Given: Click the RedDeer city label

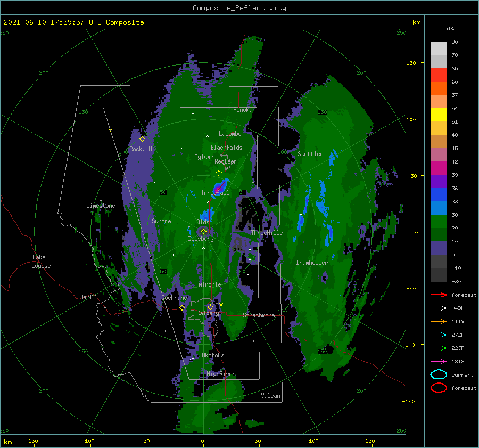Looking at the screenshot, I should (x=226, y=161).
